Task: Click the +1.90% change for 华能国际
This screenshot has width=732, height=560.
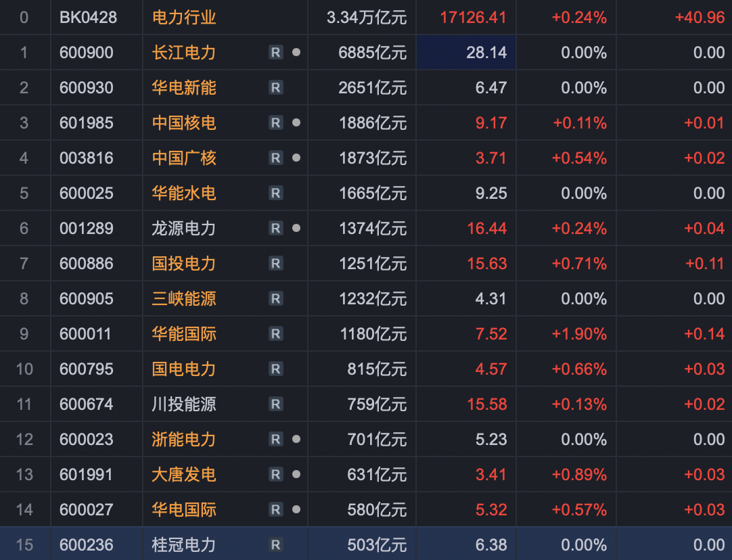Action: [x=579, y=333]
